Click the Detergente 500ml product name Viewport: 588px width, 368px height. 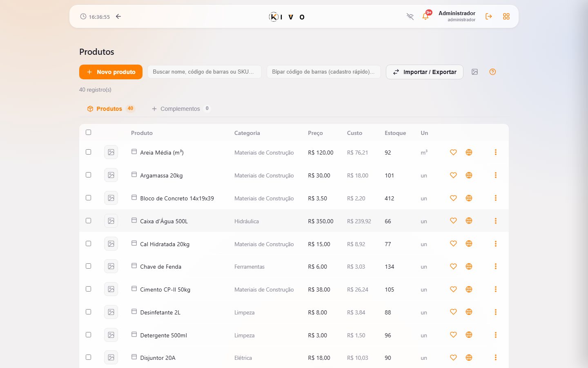click(163, 335)
